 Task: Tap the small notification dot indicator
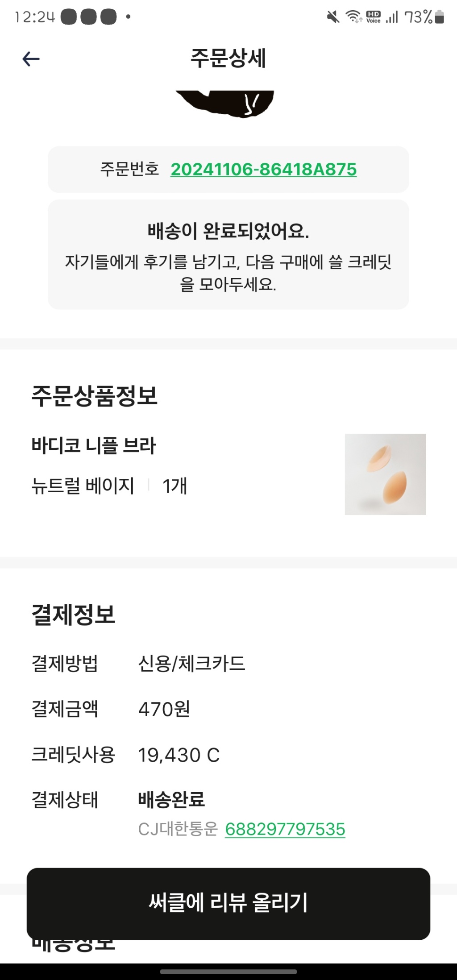[128, 17]
